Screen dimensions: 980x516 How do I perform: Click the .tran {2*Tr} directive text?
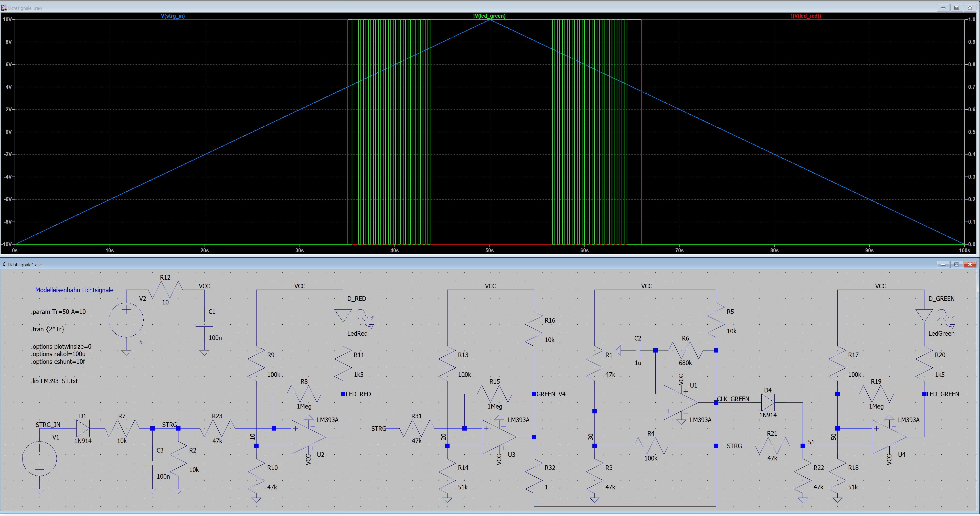48,329
